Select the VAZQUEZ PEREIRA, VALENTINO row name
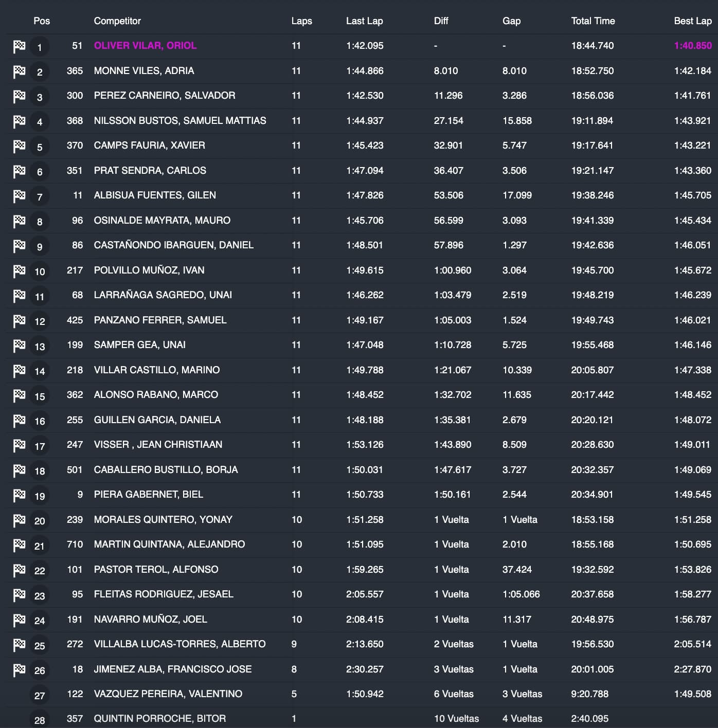718x728 pixels. (168, 694)
